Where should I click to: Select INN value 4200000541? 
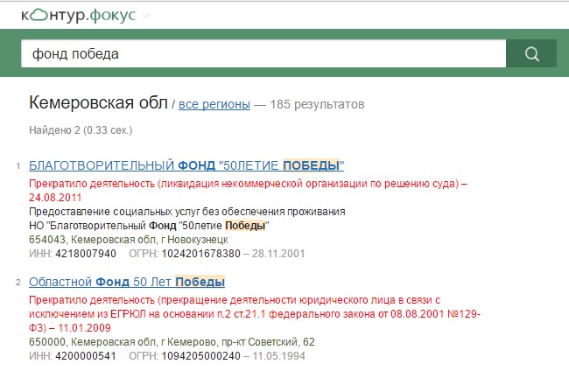coord(86,356)
